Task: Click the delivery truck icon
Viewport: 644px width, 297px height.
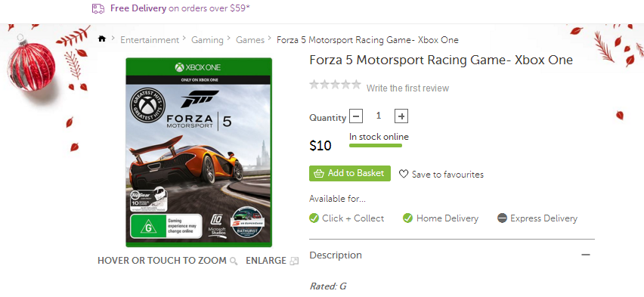Action: click(x=98, y=8)
